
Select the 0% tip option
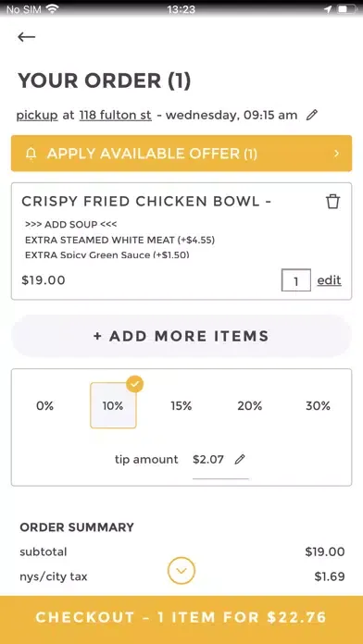[44, 406]
